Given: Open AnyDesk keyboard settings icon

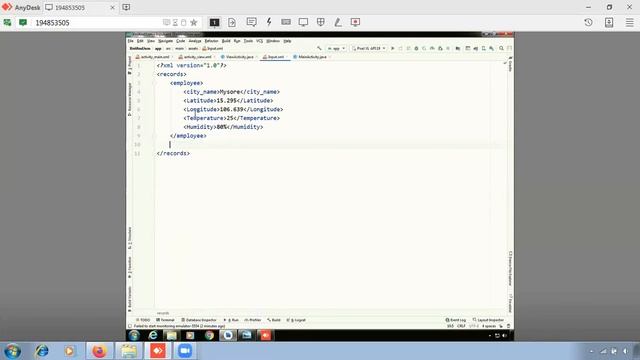Looking at the screenshot, I should click(286, 22).
